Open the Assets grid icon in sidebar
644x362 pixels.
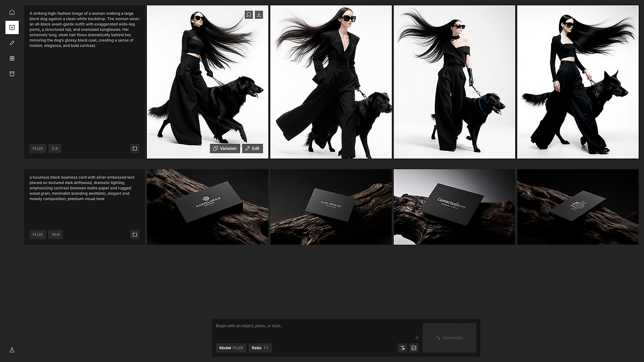(12, 58)
